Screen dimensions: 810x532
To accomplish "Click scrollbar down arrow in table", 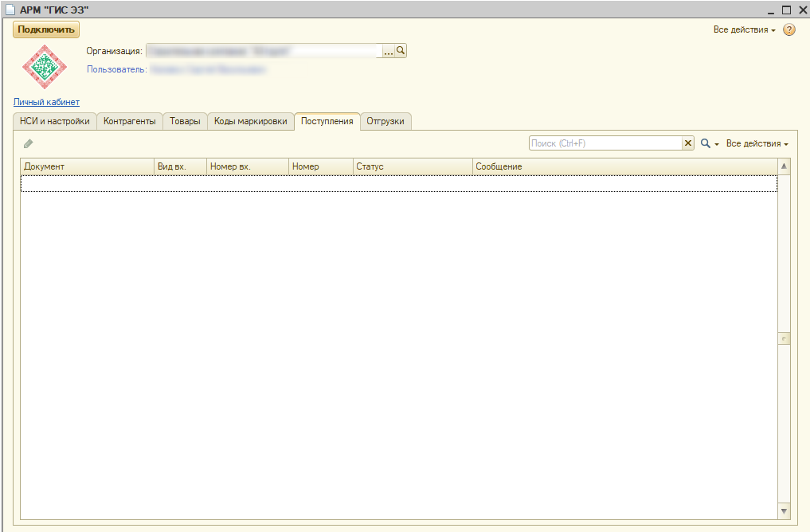I will [x=784, y=510].
